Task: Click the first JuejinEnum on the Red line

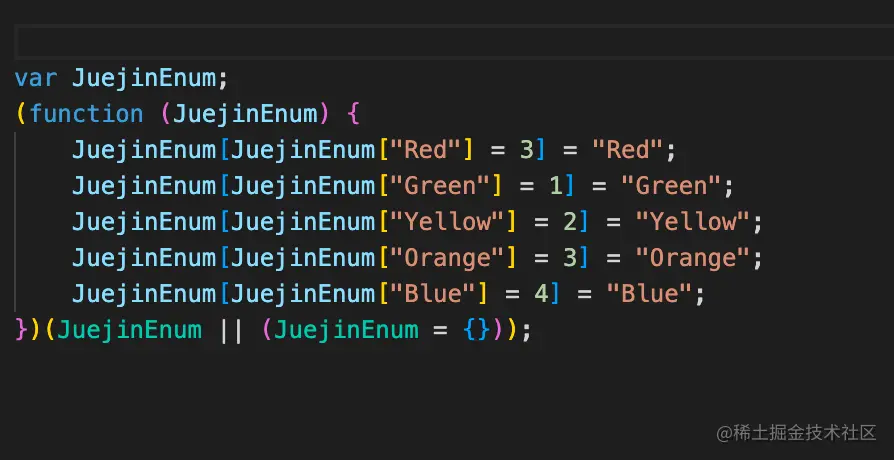Action: [x=144, y=150]
